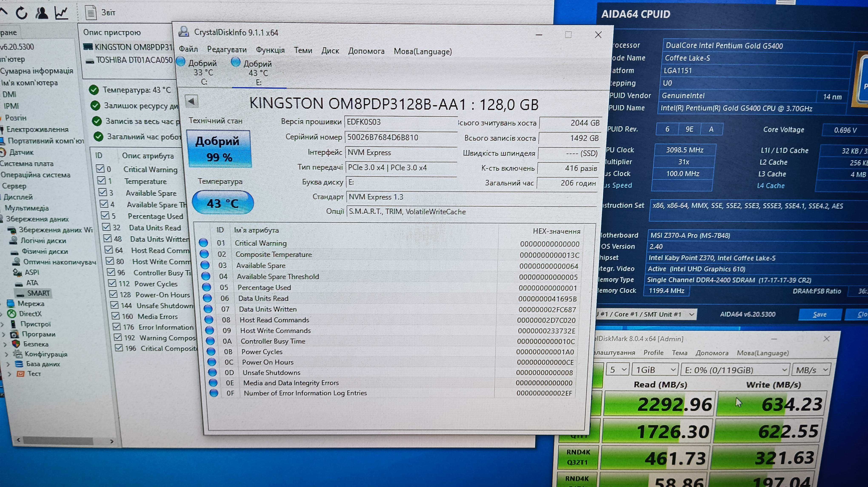Toggle checkbox for Temperature attribute 1
The width and height of the screenshot is (868, 487).
coord(101,181)
